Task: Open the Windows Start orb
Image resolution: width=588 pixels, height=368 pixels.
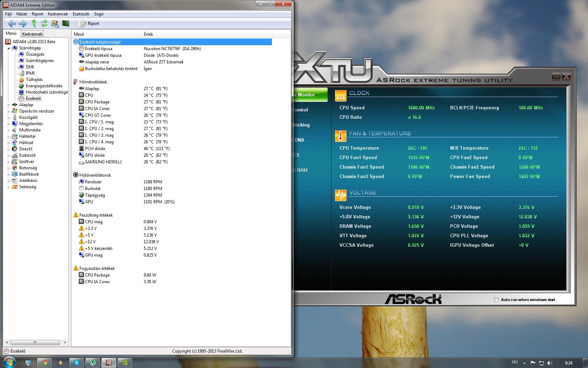Action: 9,362
